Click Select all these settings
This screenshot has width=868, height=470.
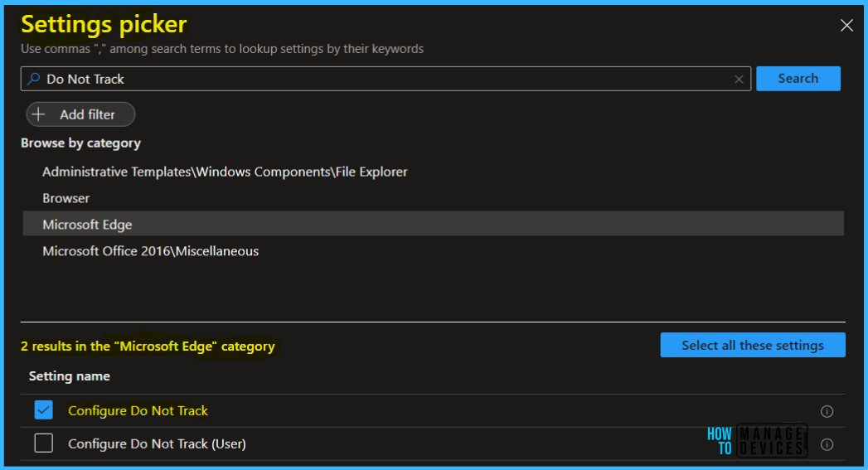click(x=753, y=345)
